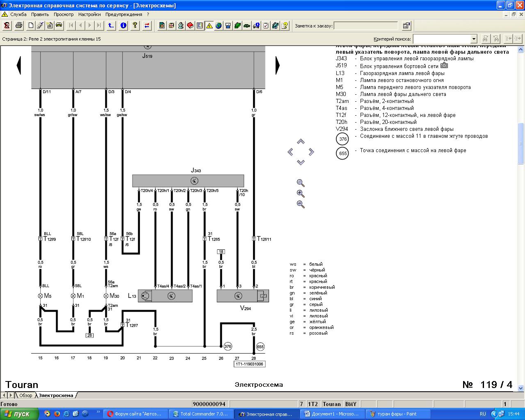Click the globe icon in the toolbar

219,25
